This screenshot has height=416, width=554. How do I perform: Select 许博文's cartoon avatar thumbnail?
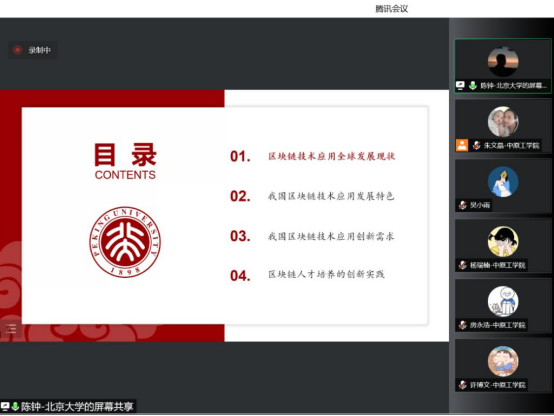503,361
